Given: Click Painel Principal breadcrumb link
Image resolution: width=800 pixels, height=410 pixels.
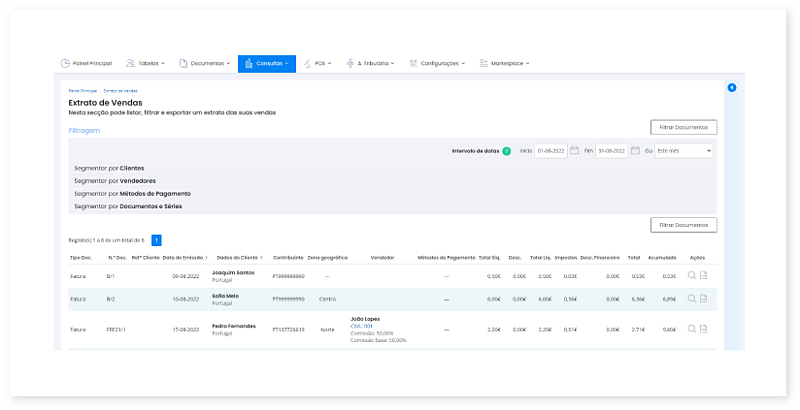Looking at the screenshot, I should point(81,91).
